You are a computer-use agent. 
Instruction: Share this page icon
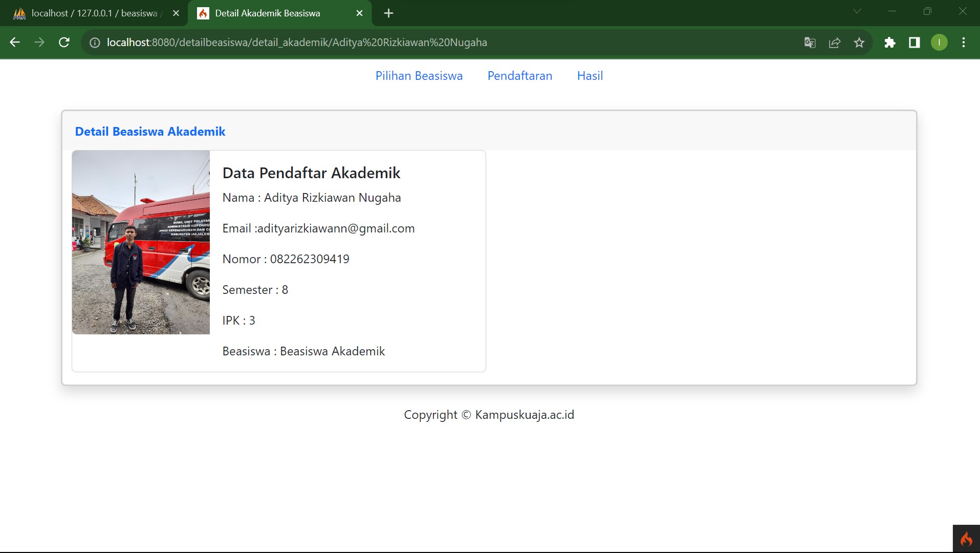pyautogui.click(x=835, y=42)
